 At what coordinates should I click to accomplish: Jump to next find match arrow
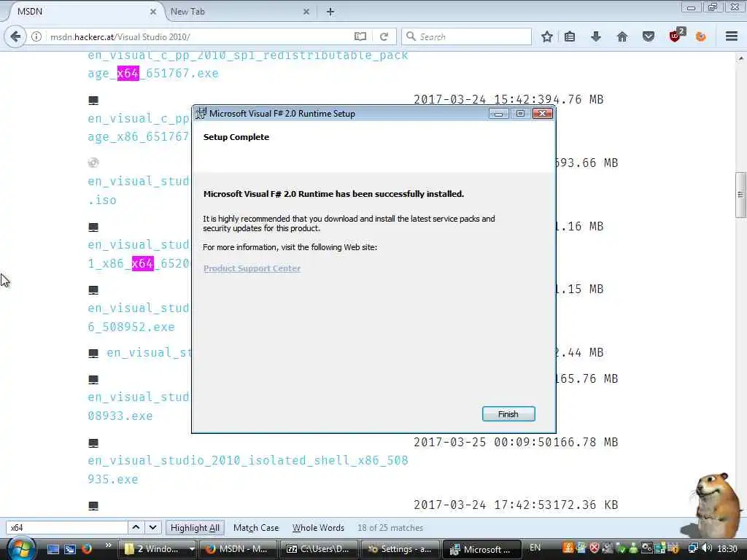coord(152,528)
